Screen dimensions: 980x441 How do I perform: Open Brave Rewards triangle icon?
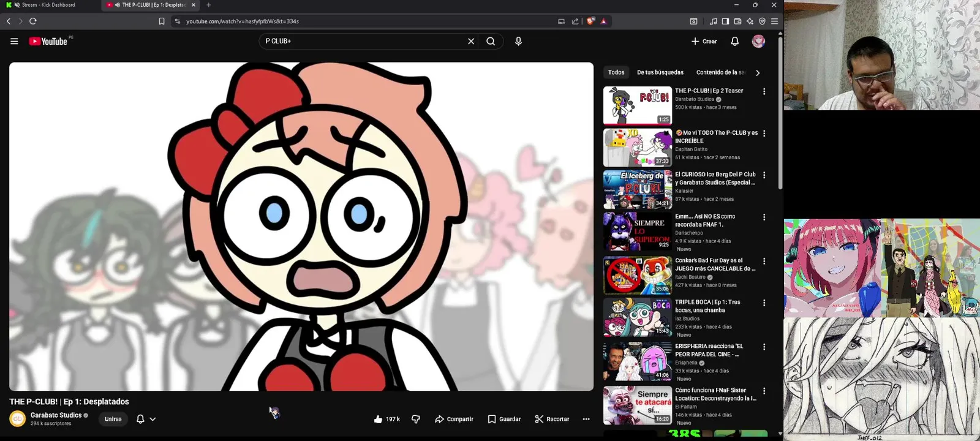pyautogui.click(x=603, y=21)
